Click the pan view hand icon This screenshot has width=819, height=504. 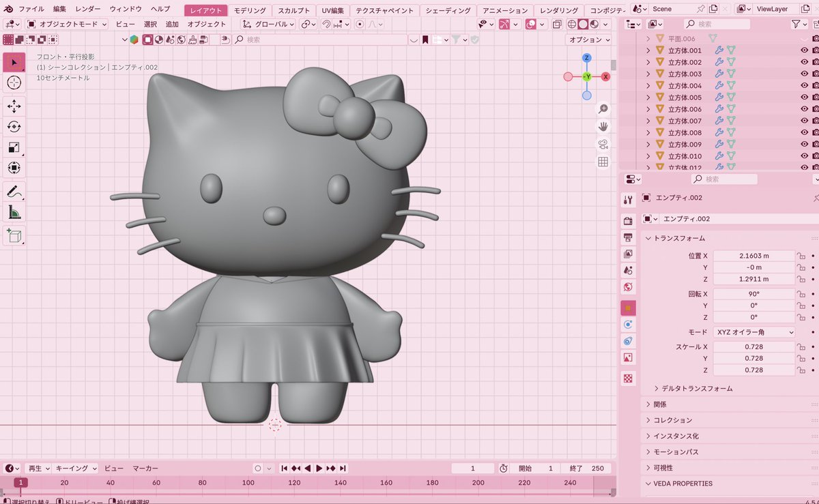pyautogui.click(x=603, y=126)
